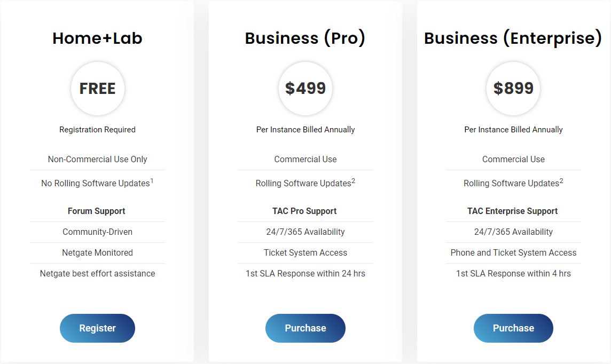Click the $899 price badge
Screen dimensions: 611x364
click(513, 89)
